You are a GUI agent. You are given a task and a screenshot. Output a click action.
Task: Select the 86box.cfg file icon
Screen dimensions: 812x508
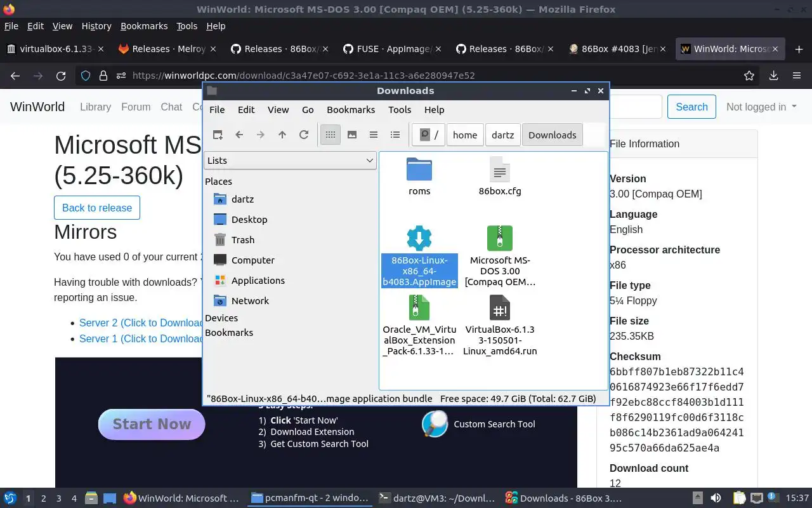tap(500, 170)
